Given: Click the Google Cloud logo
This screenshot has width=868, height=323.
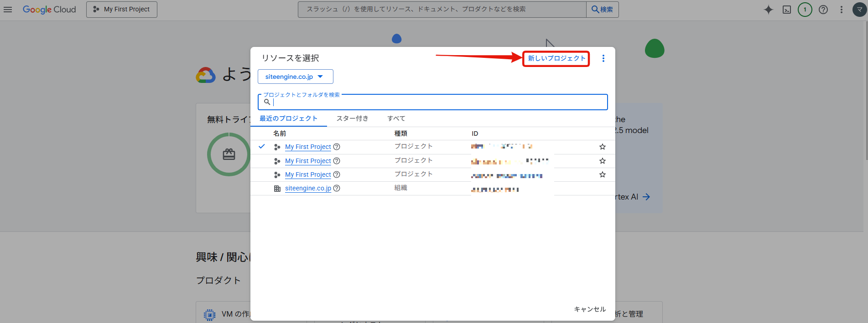Looking at the screenshot, I should [x=49, y=10].
